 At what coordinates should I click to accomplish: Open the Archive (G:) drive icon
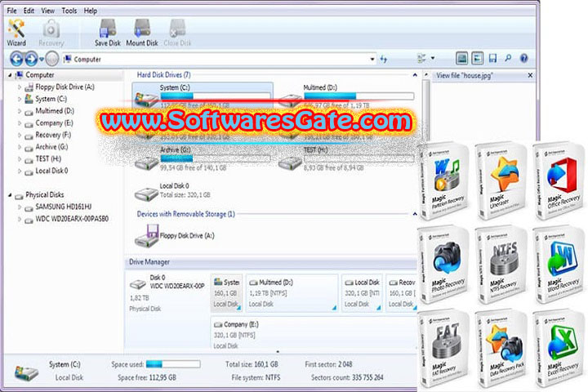(147, 163)
